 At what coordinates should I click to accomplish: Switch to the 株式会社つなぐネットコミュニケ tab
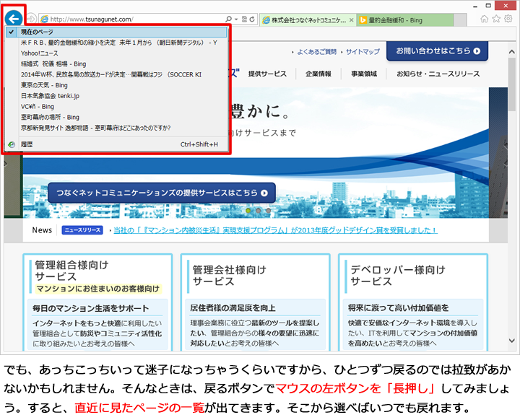[308, 20]
